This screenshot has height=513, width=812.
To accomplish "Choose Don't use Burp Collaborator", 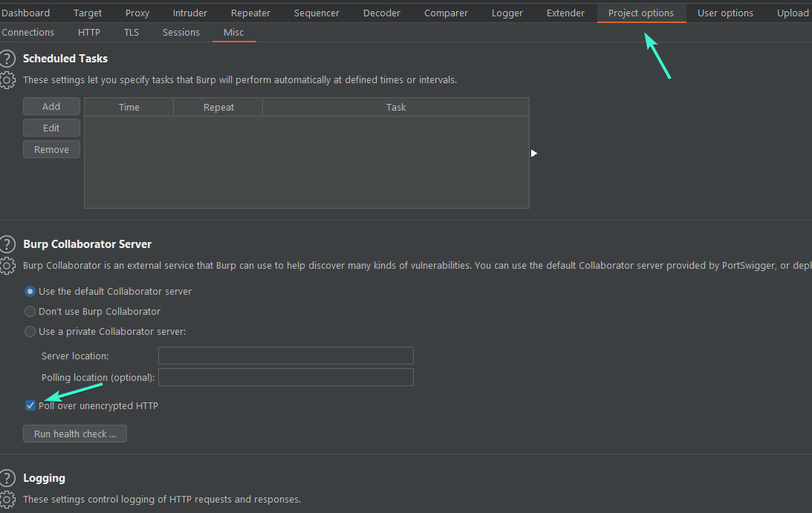I will [29, 311].
